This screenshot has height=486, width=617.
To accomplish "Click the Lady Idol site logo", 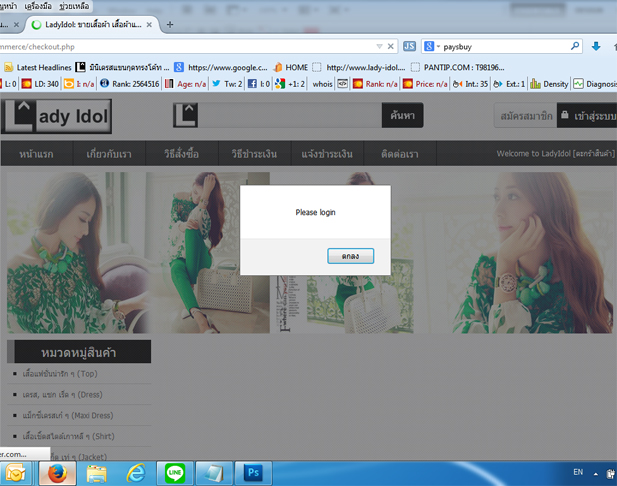I will point(56,116).
